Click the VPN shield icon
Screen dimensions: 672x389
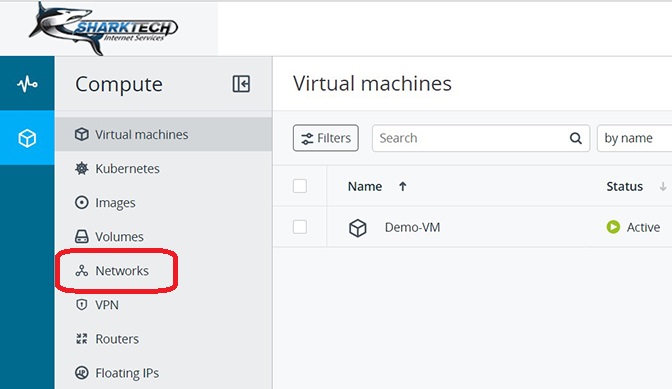click(81, 305)
